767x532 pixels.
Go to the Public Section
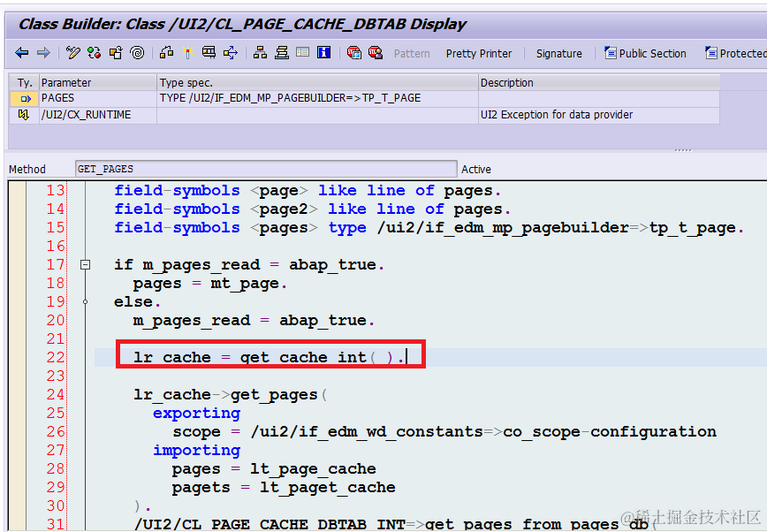(x=645, y=53)
